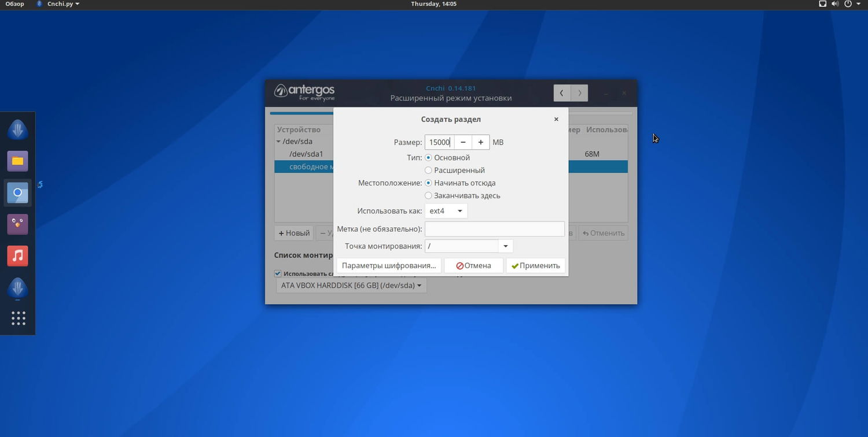Go forward with the installer's right arrow

[x=579, y=93]
